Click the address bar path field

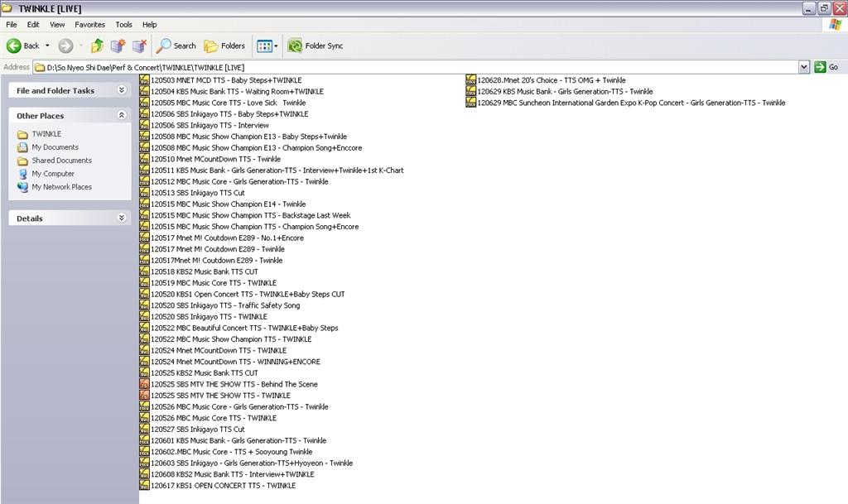coord(416,67)
